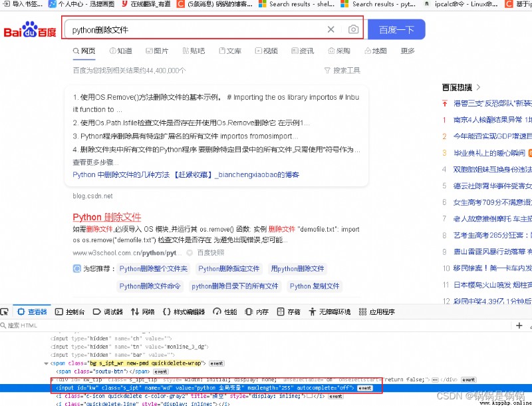The image size is (532, 406).
Task: Open the 应用程序 application tab
Action: 376,311
